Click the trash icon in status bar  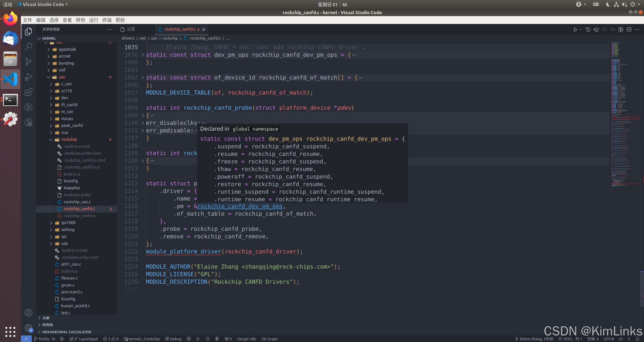click(217, 339)
